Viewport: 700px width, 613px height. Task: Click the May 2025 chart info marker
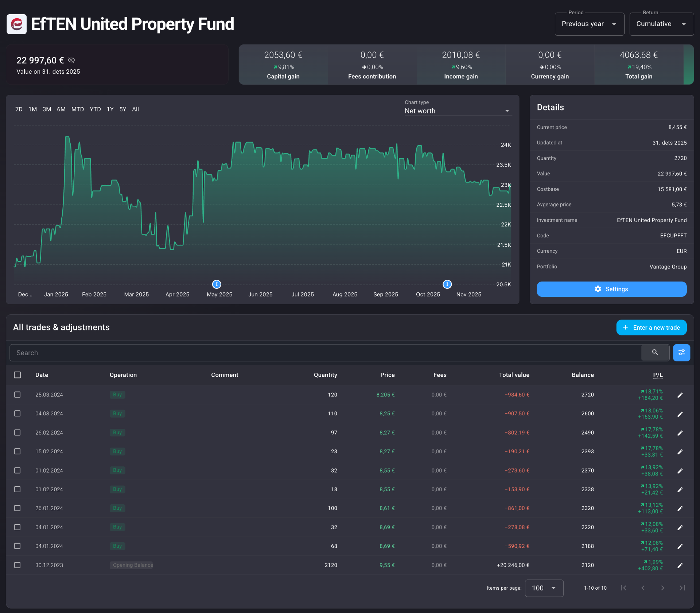click(x=217, y=284)
